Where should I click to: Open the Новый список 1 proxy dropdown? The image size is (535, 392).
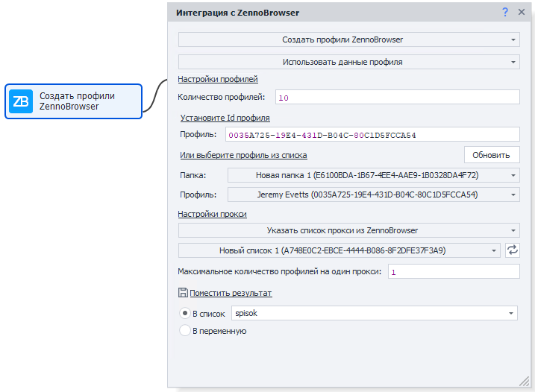click(340, 250)
